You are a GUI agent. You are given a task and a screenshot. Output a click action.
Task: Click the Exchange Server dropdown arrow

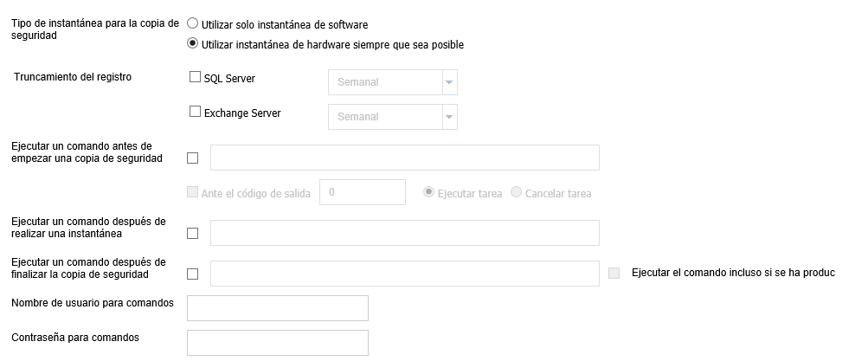tap(449, 116)
